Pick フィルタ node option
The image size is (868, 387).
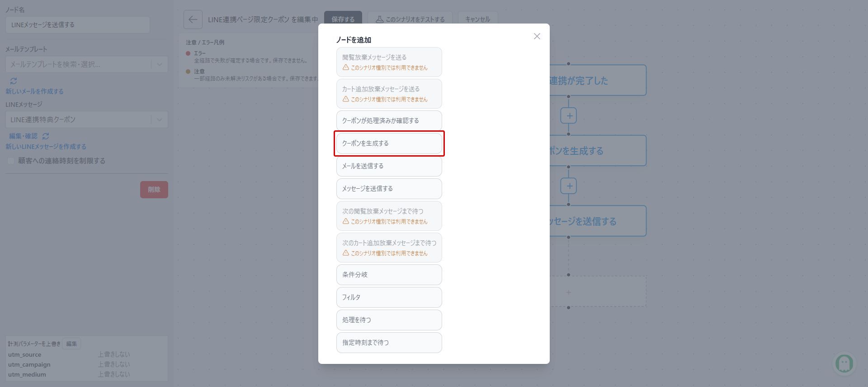click(x=389, y=297)
